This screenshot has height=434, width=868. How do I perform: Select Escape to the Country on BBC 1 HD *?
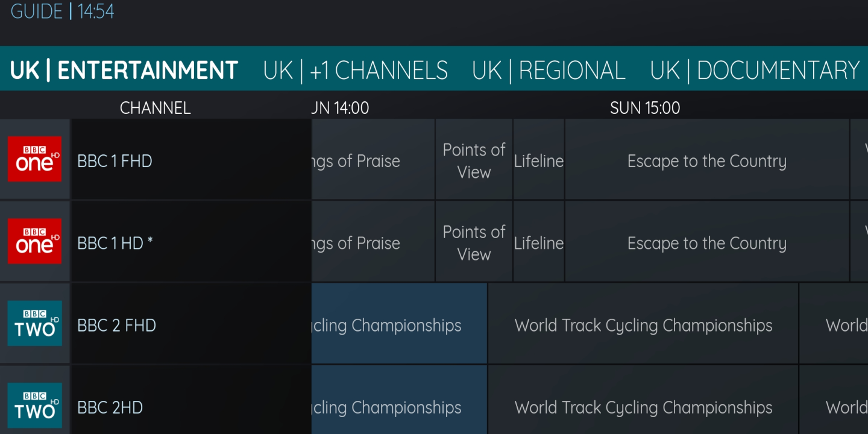(x=707, y=241)
